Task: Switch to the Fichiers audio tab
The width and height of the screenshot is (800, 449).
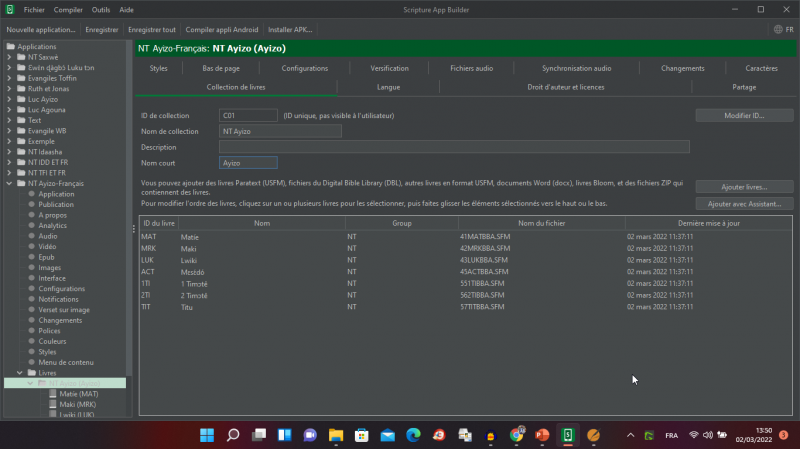Action: point(471,68)
